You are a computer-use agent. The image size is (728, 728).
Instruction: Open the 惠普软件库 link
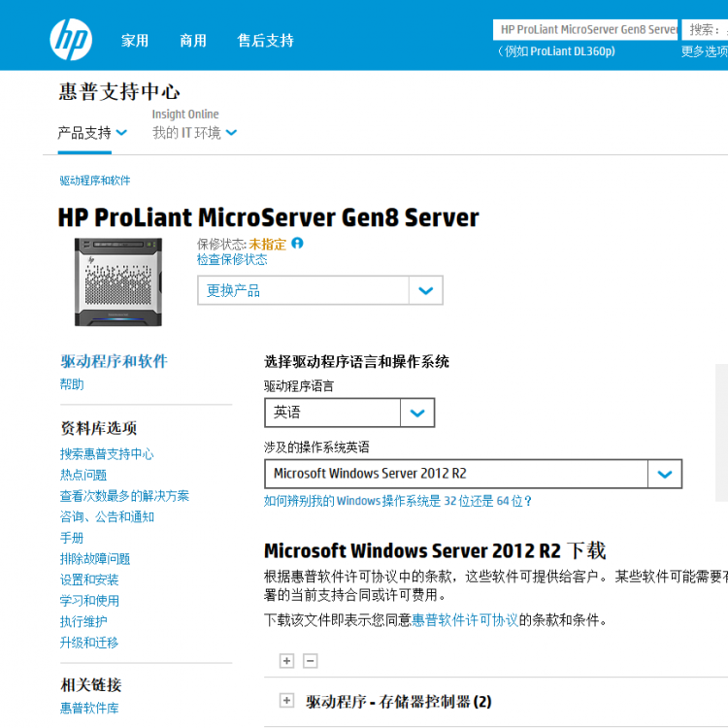coord(89,708)
